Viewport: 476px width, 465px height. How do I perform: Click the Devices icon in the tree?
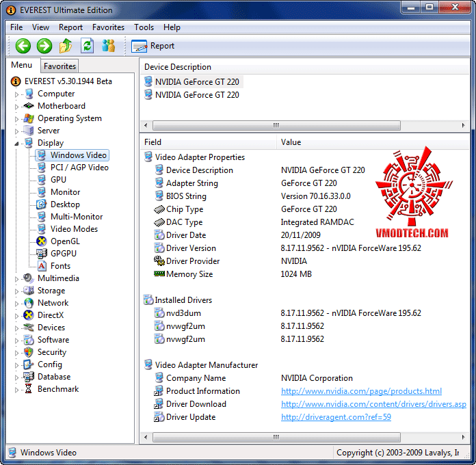[29, 328]
